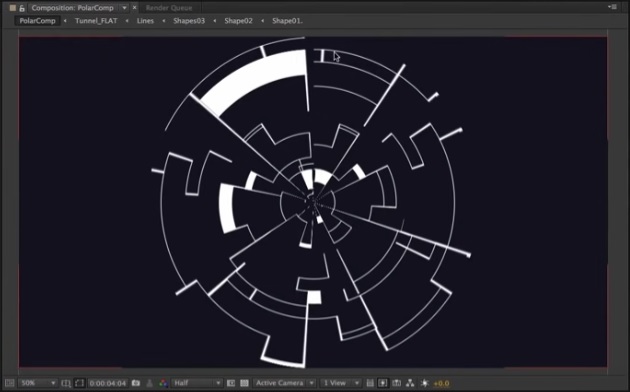Open the composition panel options menu

tap(612, 7)
